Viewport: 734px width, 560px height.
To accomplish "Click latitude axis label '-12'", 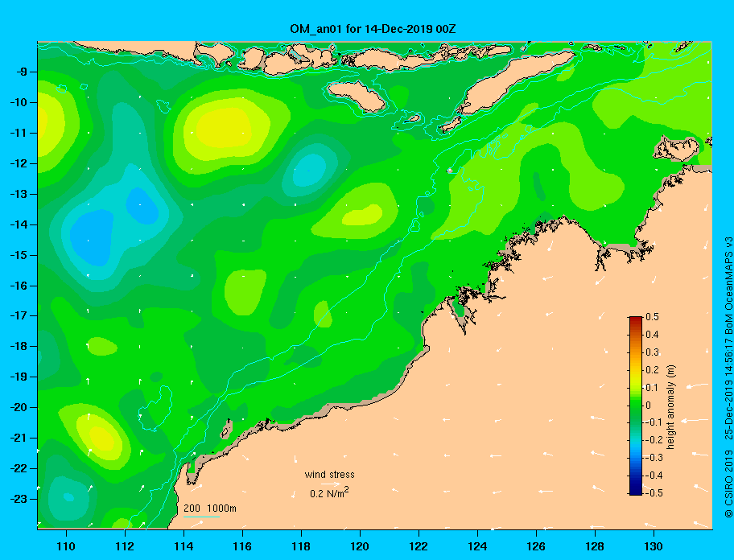I will point(19,163).
